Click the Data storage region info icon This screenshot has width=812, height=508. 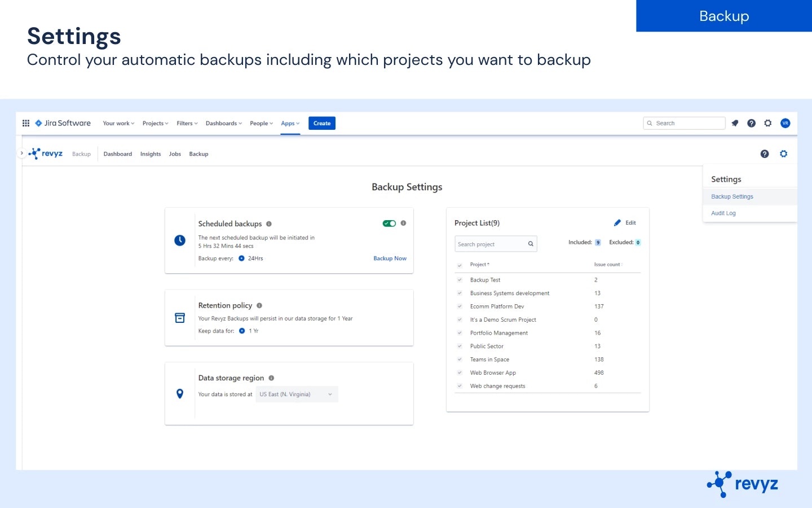[271, 378]
